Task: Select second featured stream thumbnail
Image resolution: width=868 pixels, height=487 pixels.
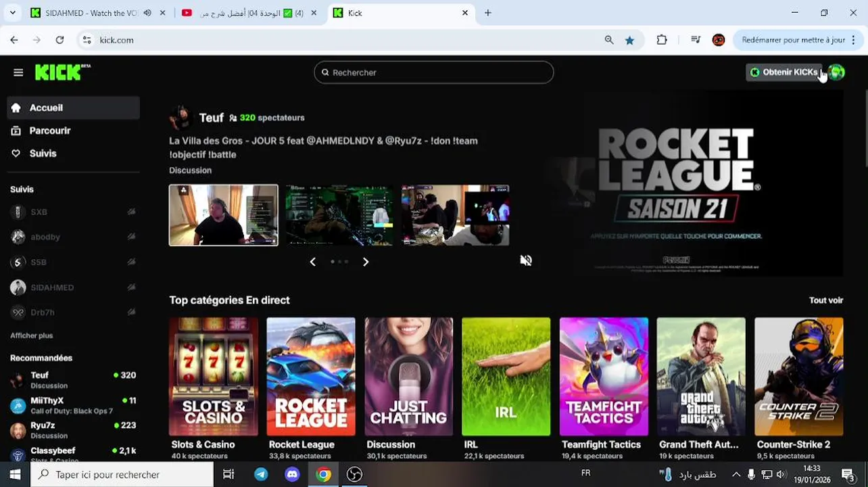Action: coord(339,215)
